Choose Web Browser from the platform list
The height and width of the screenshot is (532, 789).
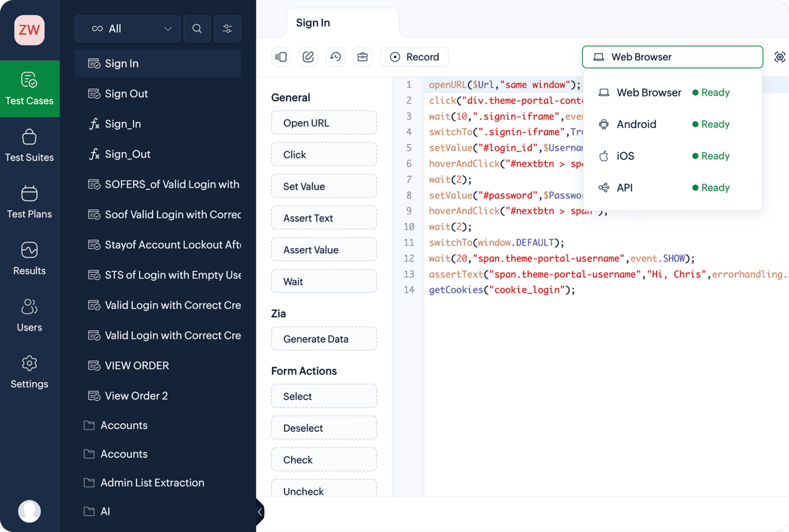point(672,93)
